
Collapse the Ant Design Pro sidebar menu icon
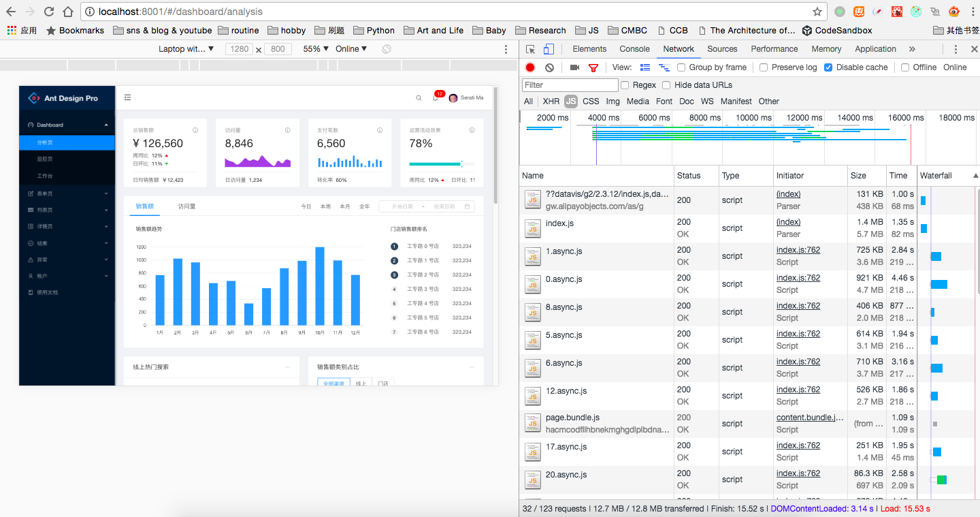[127, 97]
